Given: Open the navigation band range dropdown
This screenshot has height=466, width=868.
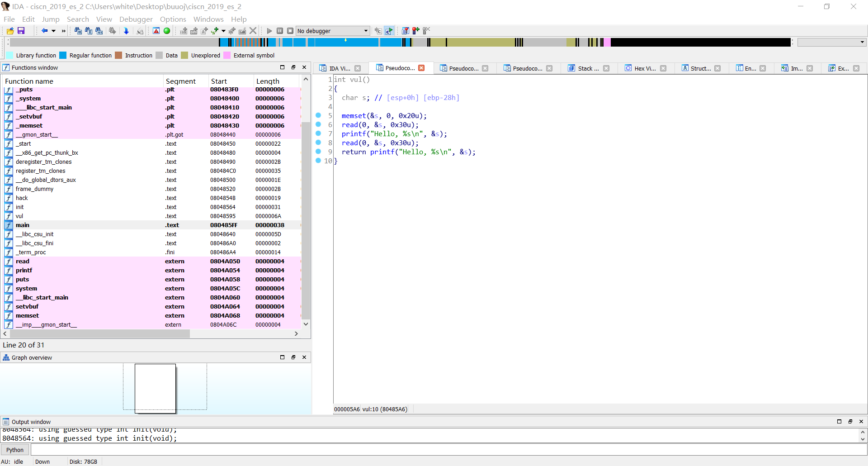Looking at the screenshot, I should pos(832,42).
